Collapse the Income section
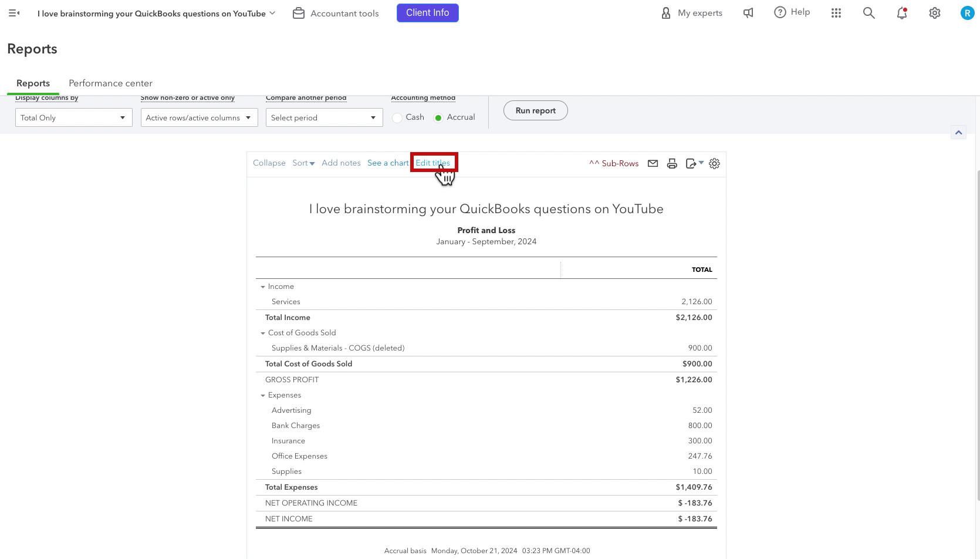The height and width of the screenshot is (559, 980). coord(263,287)
